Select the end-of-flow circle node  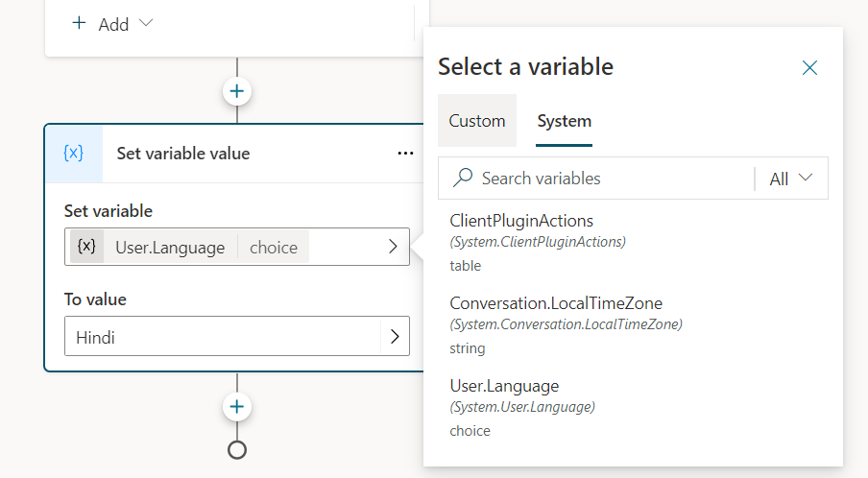pos(237,448)
